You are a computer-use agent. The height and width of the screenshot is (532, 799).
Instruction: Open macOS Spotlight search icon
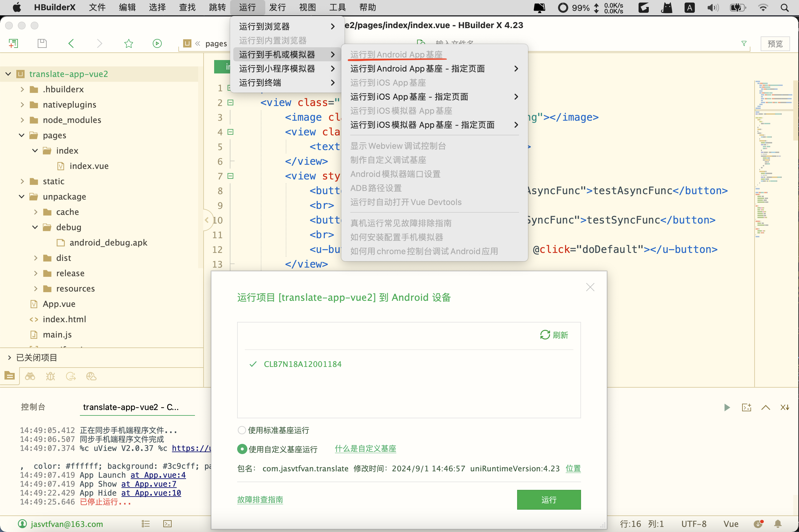(x=784, y=7)
